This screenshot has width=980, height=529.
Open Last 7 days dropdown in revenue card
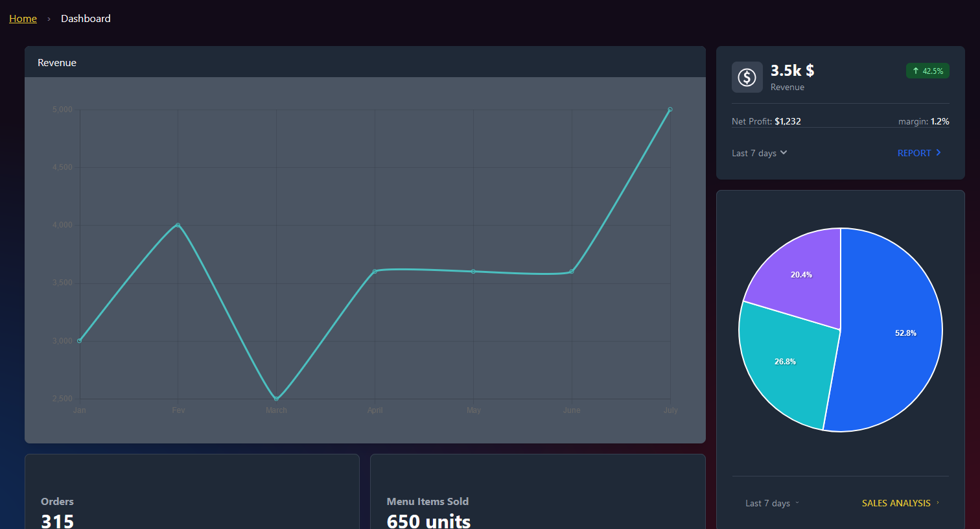(x=759, y=153)
